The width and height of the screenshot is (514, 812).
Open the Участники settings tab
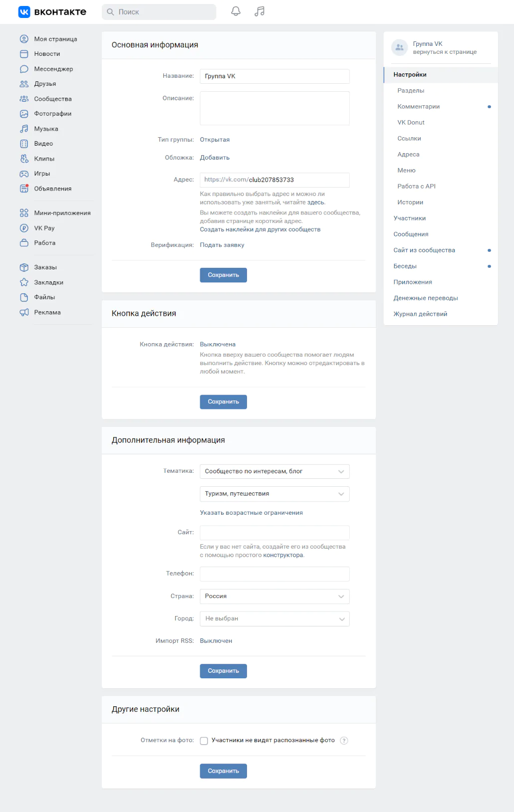[410, 218]
